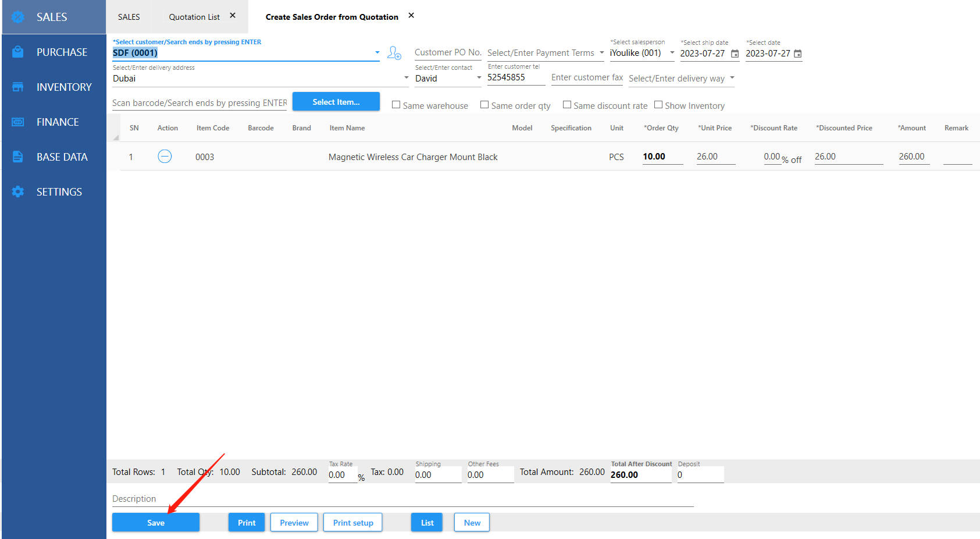Click the Inventory store icon
Viewport: 980px width, 539px height.
point(18,87)
